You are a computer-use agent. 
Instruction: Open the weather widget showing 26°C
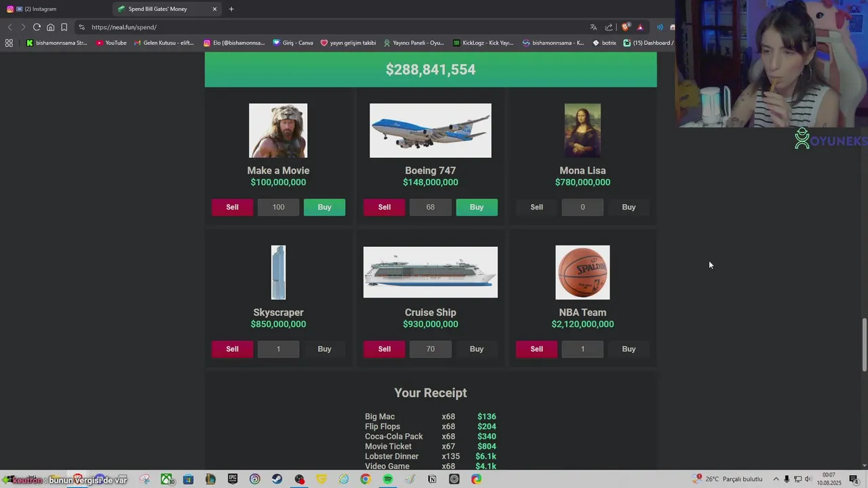coord(727,479)
